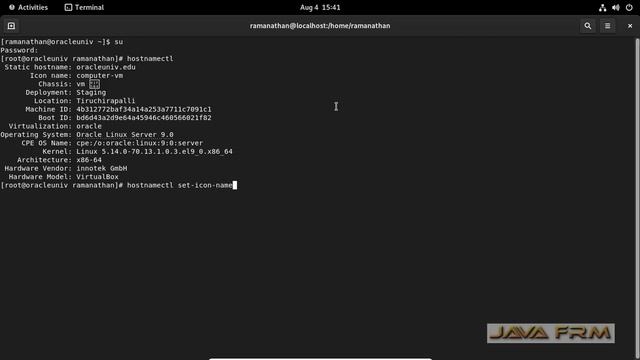Screen dimensions: 640x360
Task: Click the Password: prompt line
Action: [19, 50]
